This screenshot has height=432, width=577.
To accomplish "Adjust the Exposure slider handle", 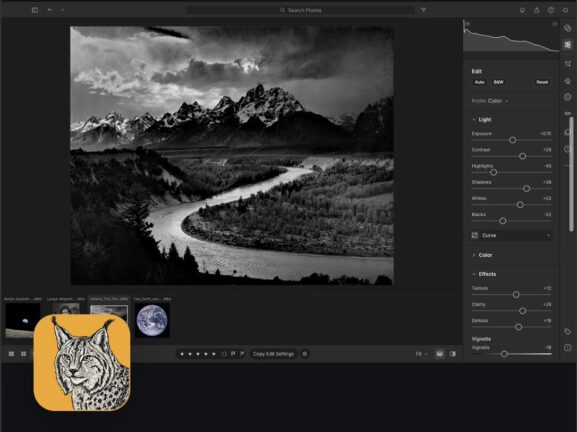I will [513, 140].
